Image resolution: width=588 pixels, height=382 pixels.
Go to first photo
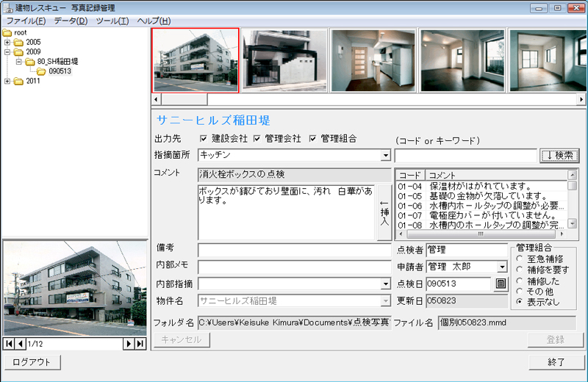tap(10, 344)
